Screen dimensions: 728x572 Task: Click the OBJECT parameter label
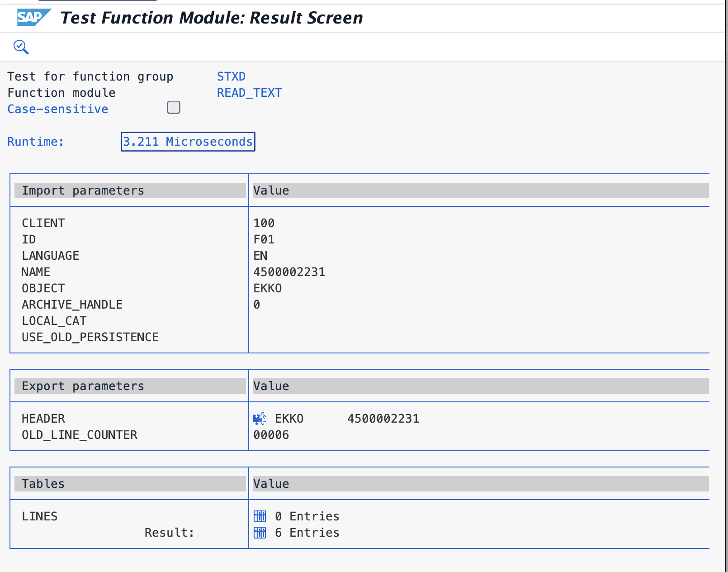coord(43,288)
